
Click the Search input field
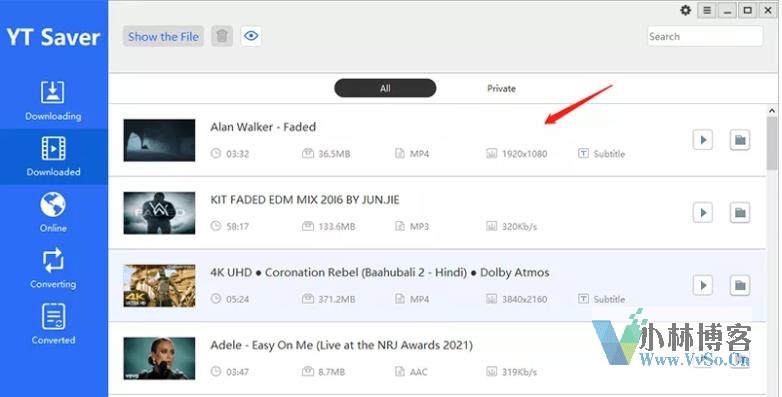[705, 36]
